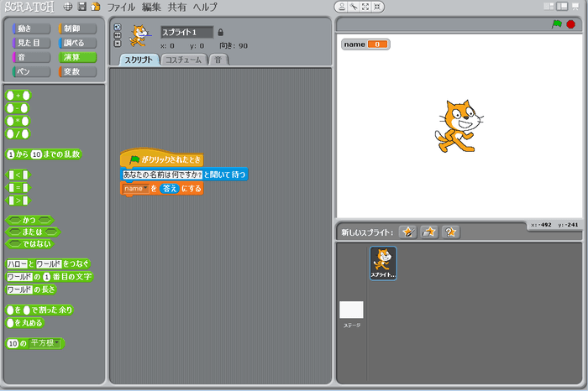Select the shrink sprite tool
This screenshot has width=588, height=391.
coord(377,7)
